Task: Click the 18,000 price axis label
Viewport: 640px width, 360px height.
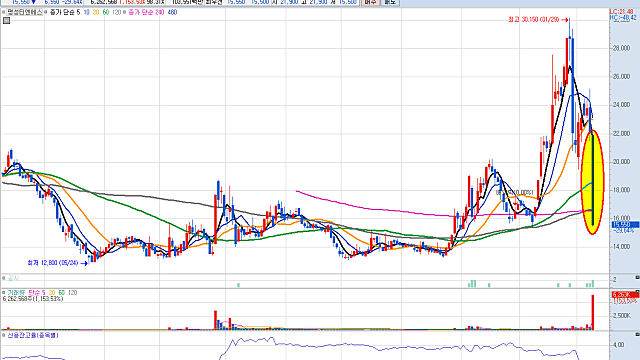Action: pos(621,190)
